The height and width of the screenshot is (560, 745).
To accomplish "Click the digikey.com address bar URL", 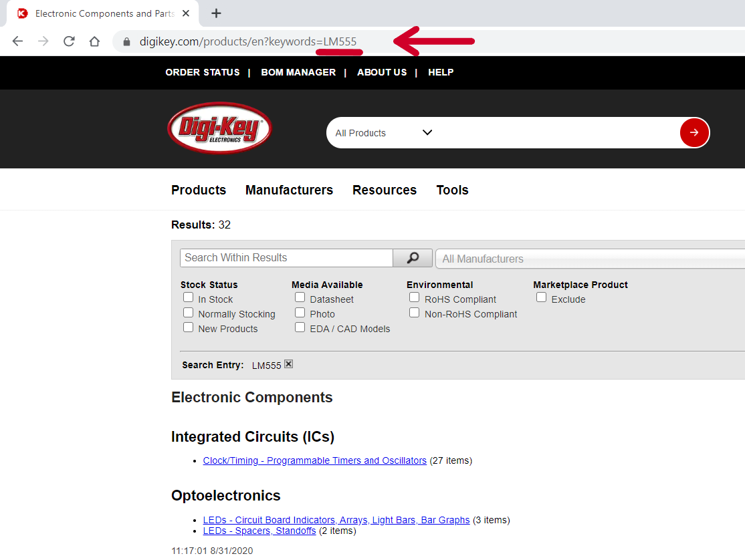I will coord(248,41).
